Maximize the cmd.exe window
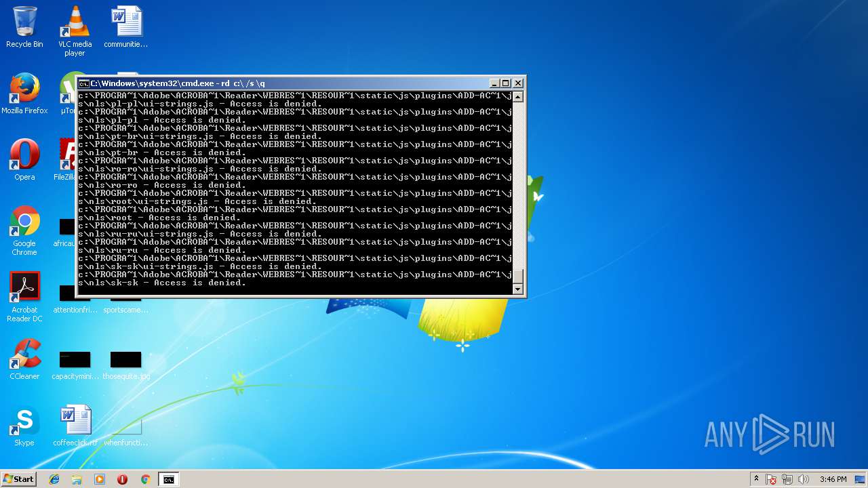 [506, 83]
